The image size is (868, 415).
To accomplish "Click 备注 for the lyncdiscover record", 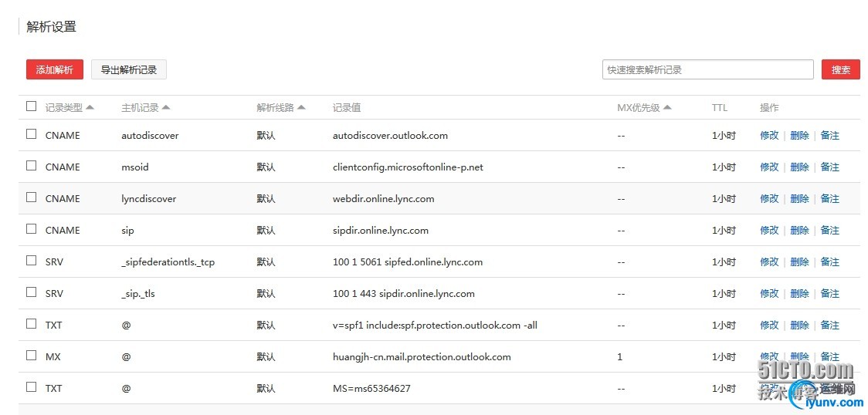I will [829, 198].
